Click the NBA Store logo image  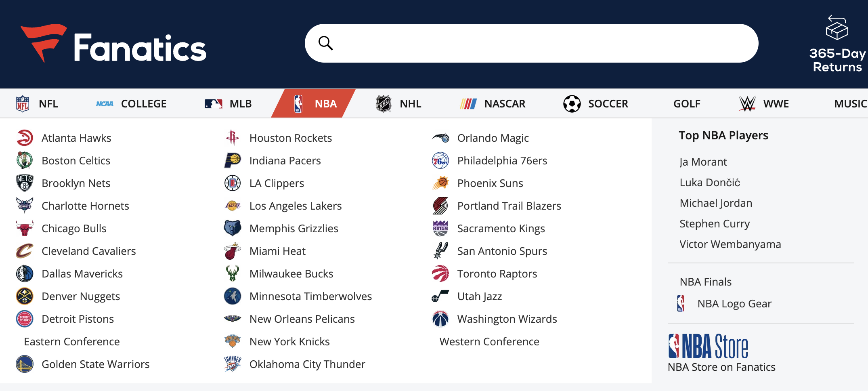point(708,346)
